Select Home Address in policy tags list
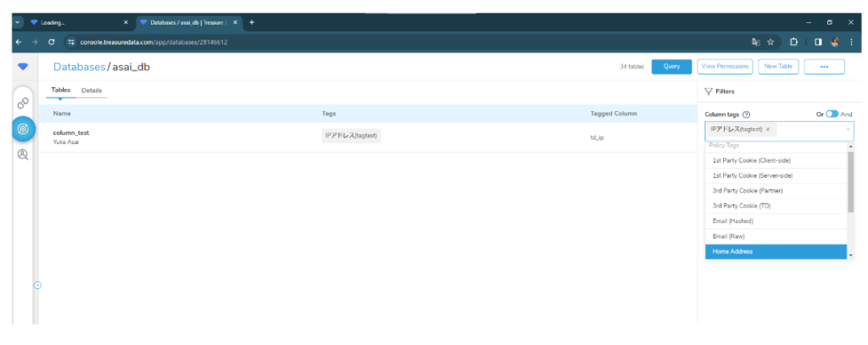This screenshot has width=868, height=345. click(x=776, y=252)
